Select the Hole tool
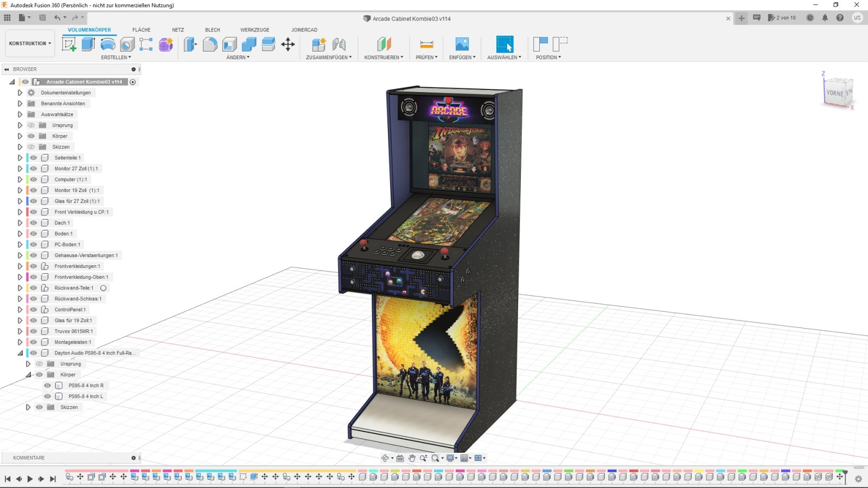This screenshot has height=488, width=868. (x=127, y=44)
